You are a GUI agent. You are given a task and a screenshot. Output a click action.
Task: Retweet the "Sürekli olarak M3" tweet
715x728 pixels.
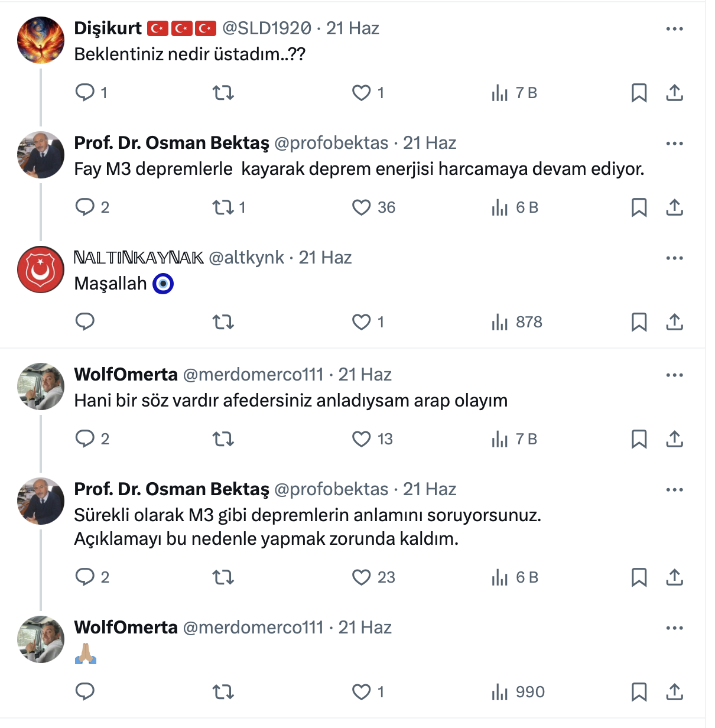(x=223, y=577)
